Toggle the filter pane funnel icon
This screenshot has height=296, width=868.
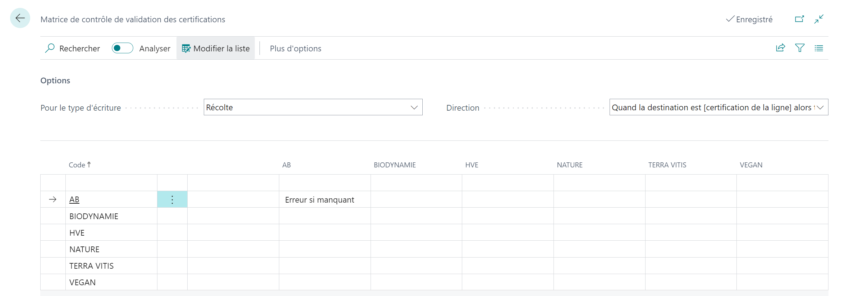tap(800, 48)
